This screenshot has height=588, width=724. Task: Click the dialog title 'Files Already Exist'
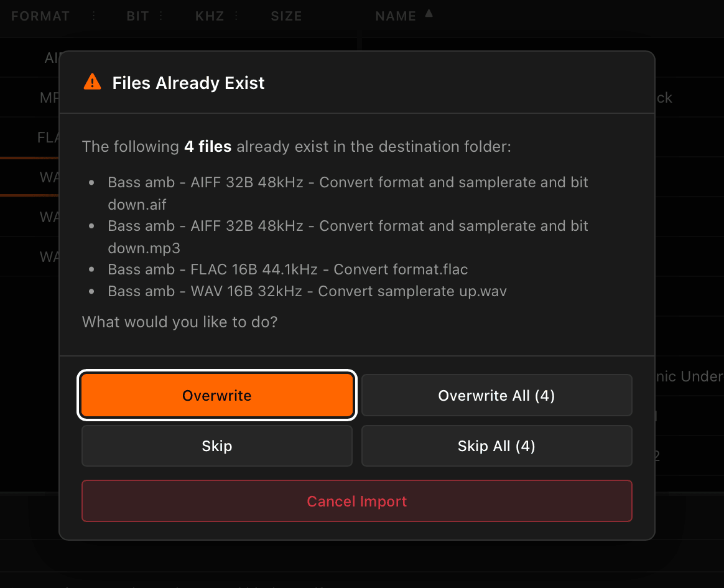188,82
